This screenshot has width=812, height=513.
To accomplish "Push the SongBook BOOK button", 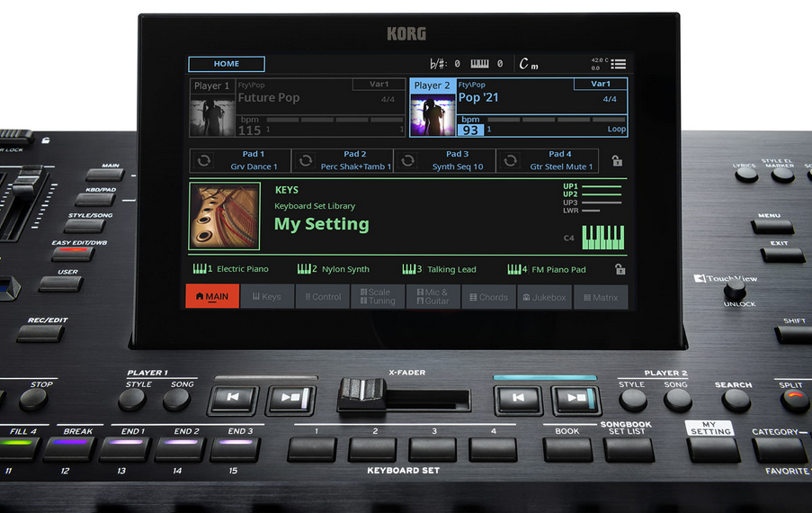I will click(x=567, y=449).
